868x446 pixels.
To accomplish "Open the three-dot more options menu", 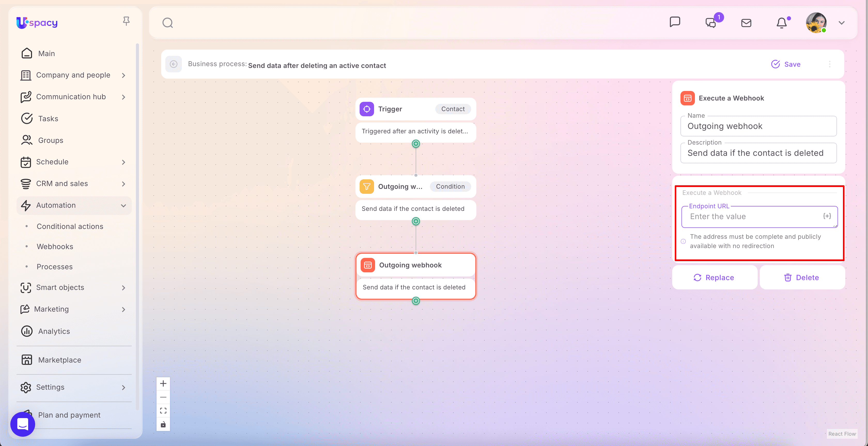I will [830, 64].
